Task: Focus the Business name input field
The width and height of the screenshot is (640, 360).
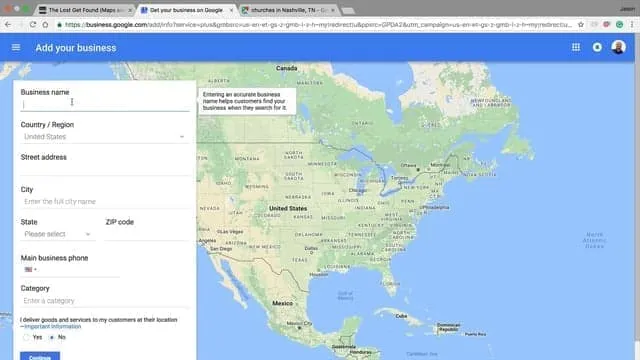Action: [105, 105]
